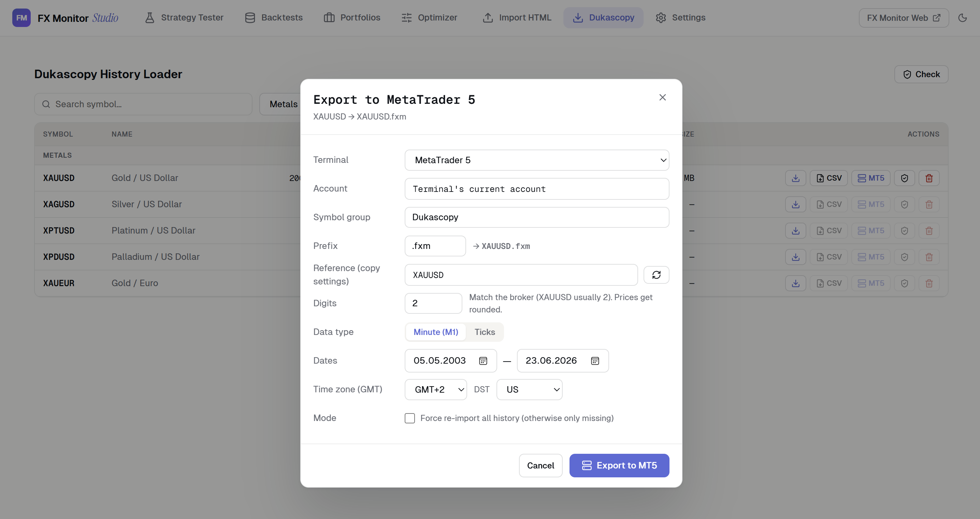Click Export to MT5 button
Viewport: 980px width, 519px height.
click(619, 465)
